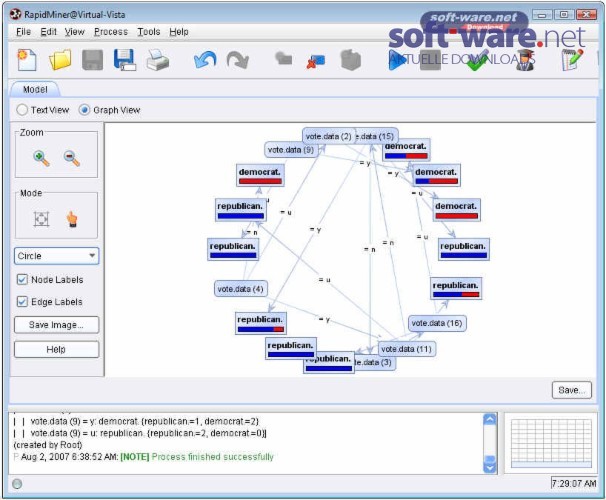Screen dimensions: 606x500
Task: Open the Edit menu
Action: point(48,32)
